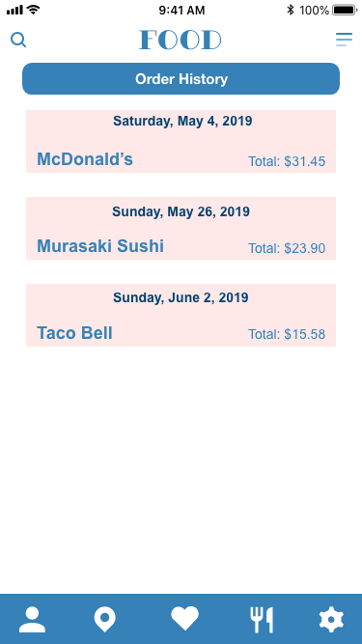Image resolution: width=362 pixels, height=644 pixels.
Task: Tap the FOOD logo
Action: [181, 40]
